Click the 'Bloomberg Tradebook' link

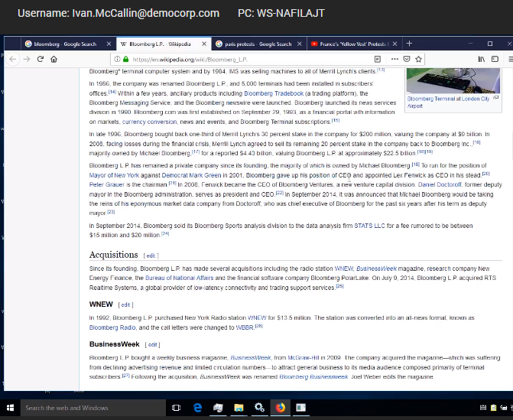point(269,93)
